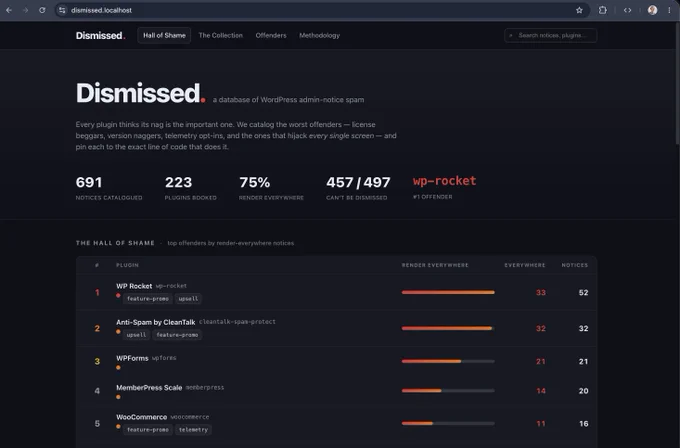This screenshot has height=448, width=680.
Task: Open the WP Rocket plugin row
Action: (336, 292)
